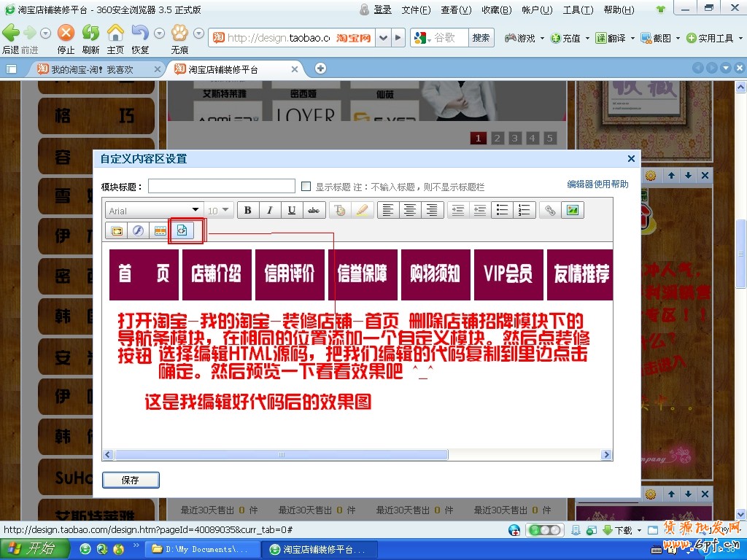This screenshot has height=560, width=747.
Task: Click the Search (搜索) button
Action: pyautogui.click(x=481, y=38)
